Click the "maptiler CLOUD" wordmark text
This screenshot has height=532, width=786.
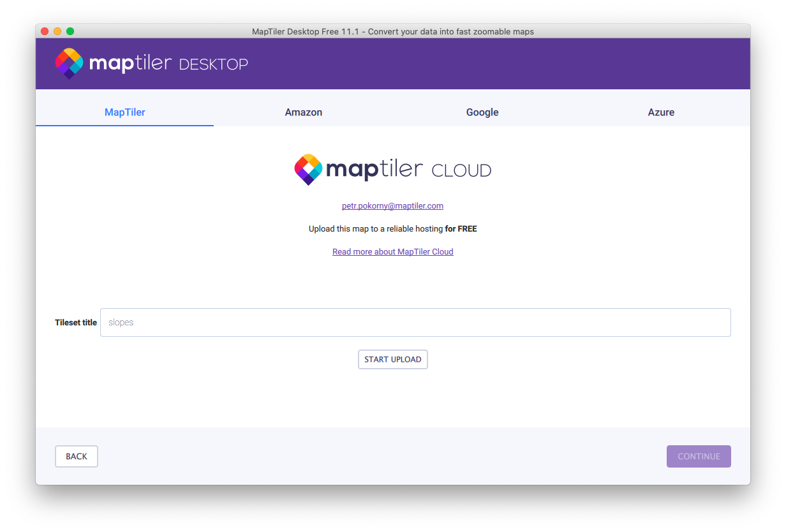408,170
